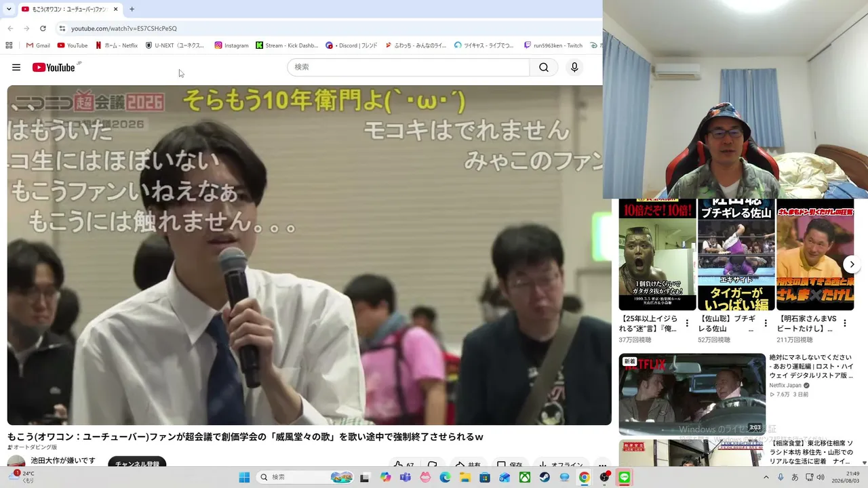Open Chrome apps grid in bookmarks bar
This screenshot has height=488, width=868.
pos(9,45)
